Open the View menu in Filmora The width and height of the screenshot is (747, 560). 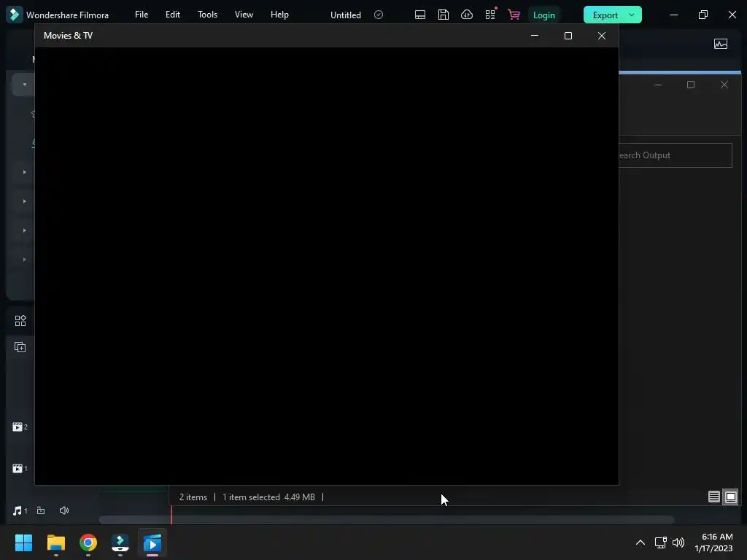[244, 15]
